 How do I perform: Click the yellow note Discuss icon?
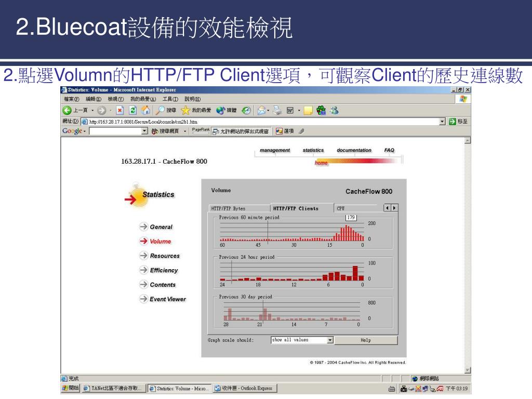click(x=308, y=111)
